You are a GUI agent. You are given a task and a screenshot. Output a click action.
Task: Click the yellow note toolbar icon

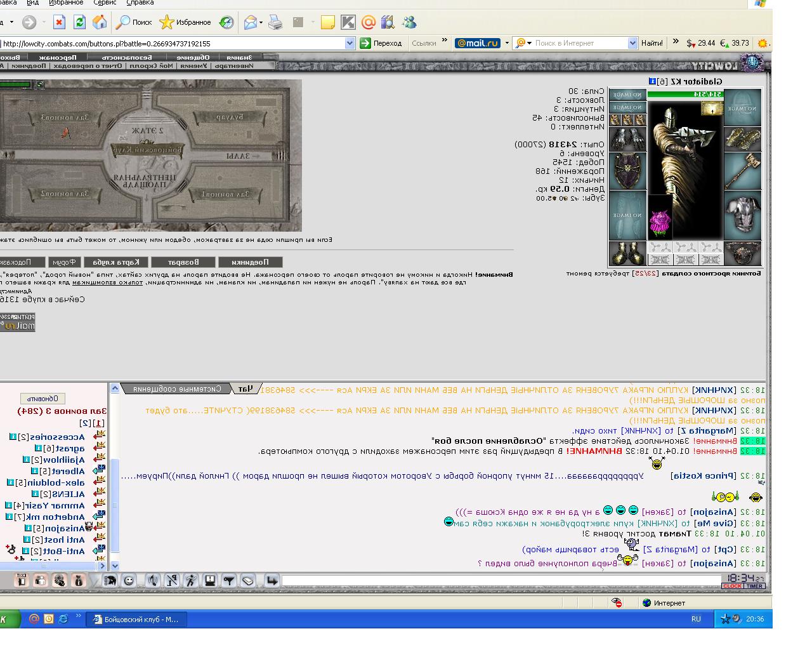tap(328, 23)
